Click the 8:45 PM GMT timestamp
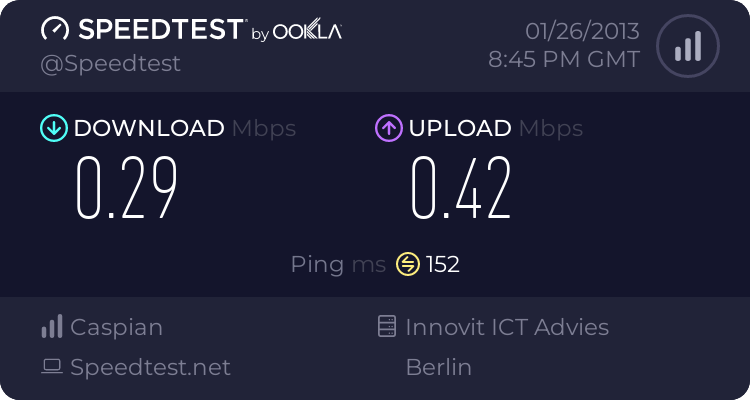Image resolution: width=750 pixels, height=400 pixels. coord(564,60)
